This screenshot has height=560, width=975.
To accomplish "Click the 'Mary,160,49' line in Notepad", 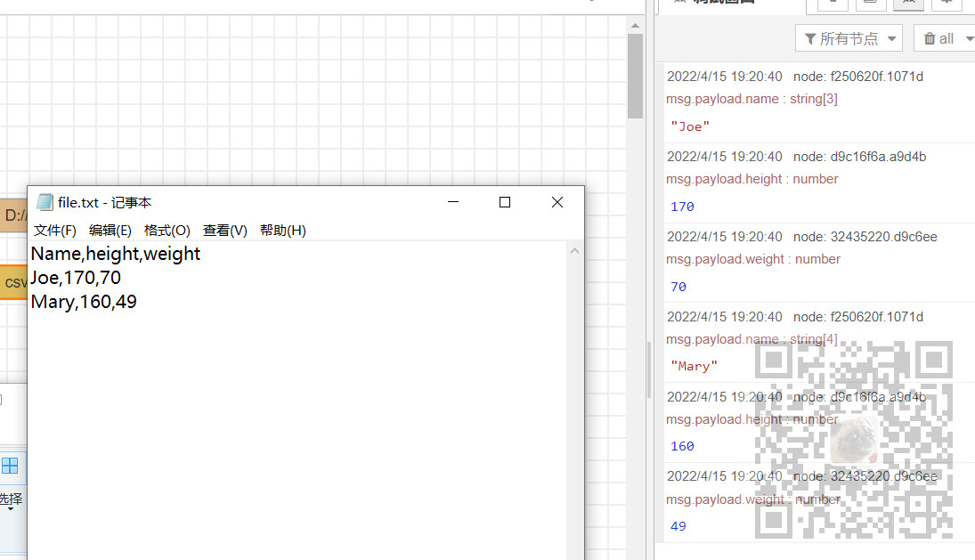I will (84, 302).
